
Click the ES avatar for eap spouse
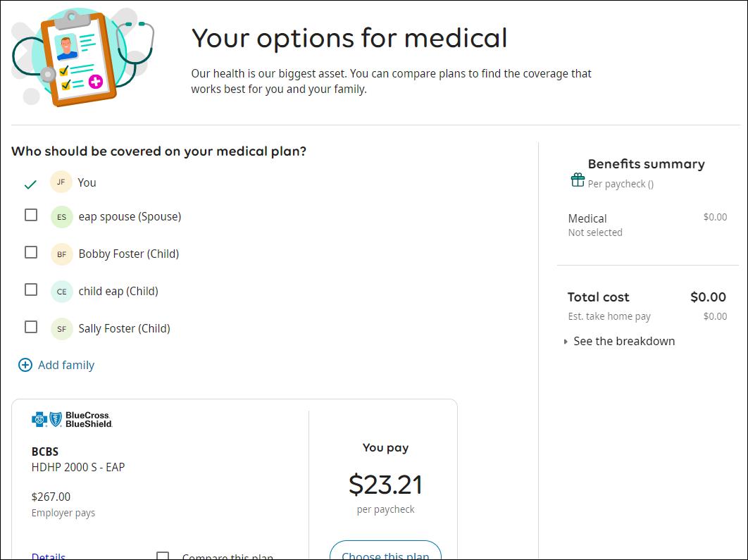61,217
